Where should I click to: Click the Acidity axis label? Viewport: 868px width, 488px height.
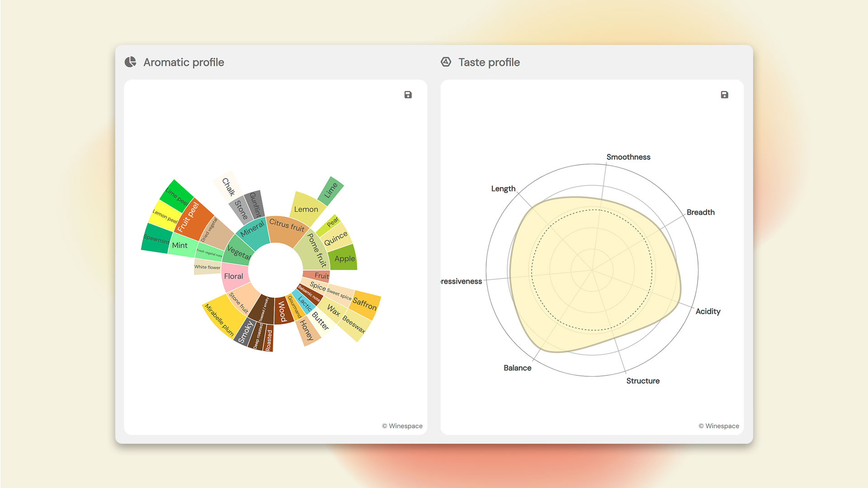point(708,311)
